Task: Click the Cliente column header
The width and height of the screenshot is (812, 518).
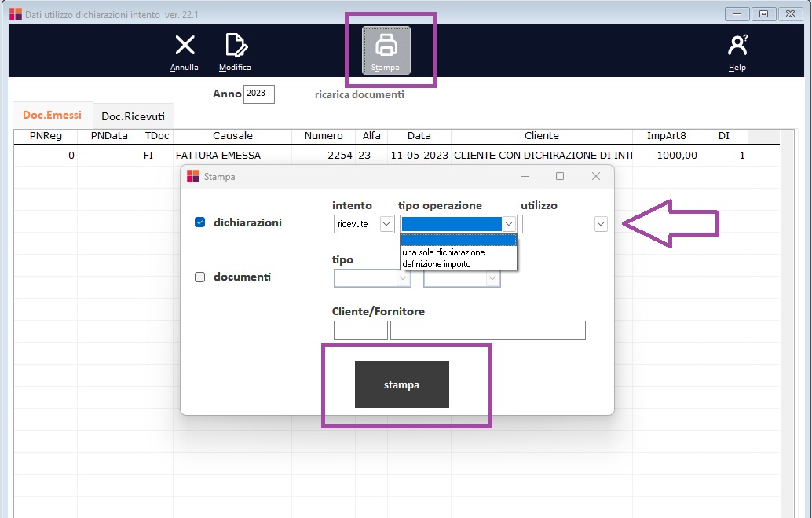Action: click(542, 136)
